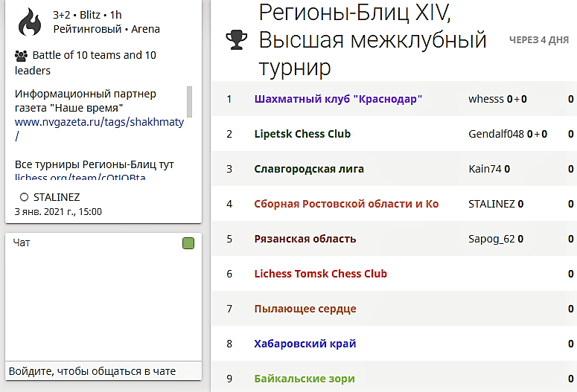Click the score 0 in Хабаровский край row
Viewport: 577px width, 392px height.
[x=571, y=344]
